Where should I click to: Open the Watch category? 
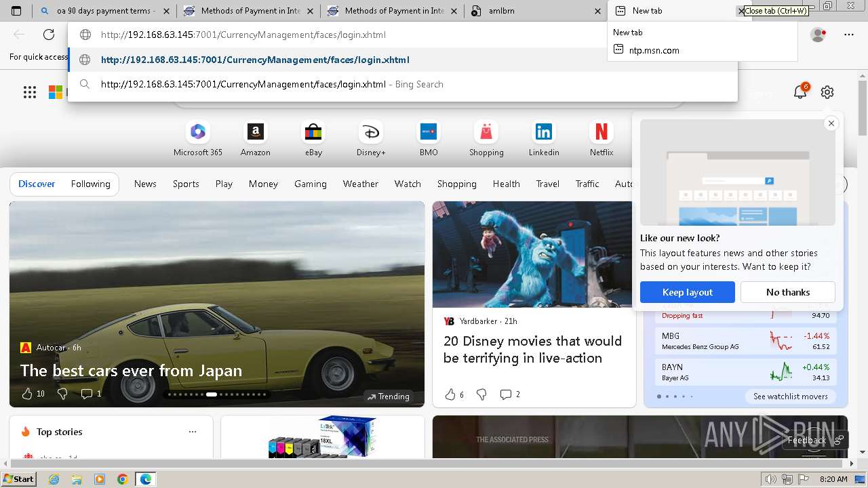click(408, 184)
